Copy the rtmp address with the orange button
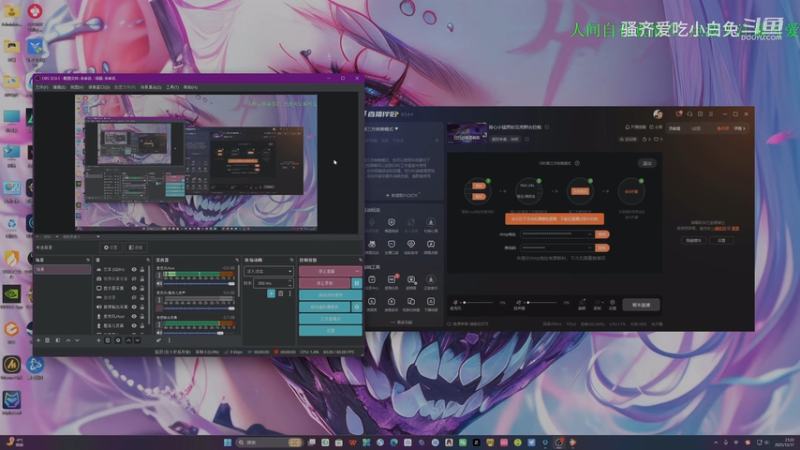The height and width of the screenshot is (450, 800). (602, 234)
